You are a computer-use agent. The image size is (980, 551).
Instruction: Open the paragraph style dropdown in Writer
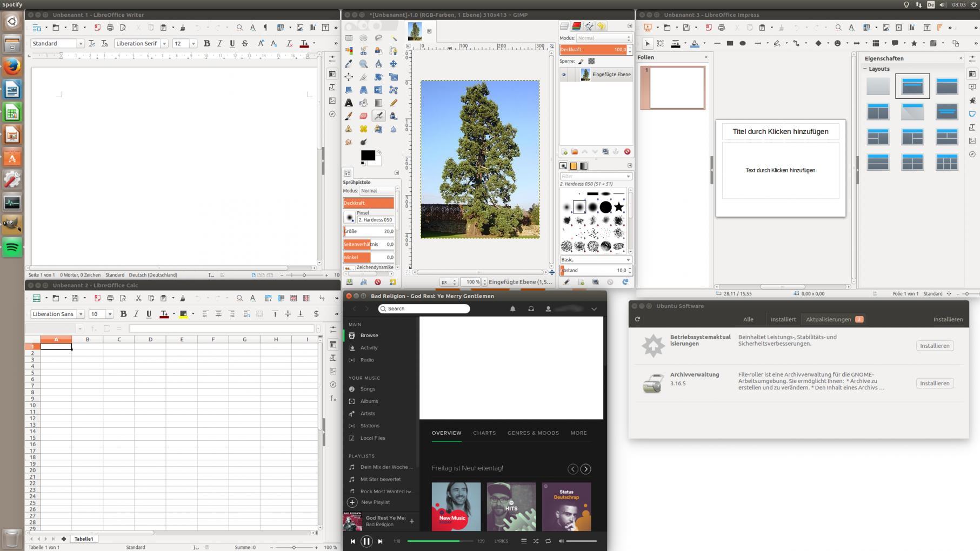pos(81,43)
